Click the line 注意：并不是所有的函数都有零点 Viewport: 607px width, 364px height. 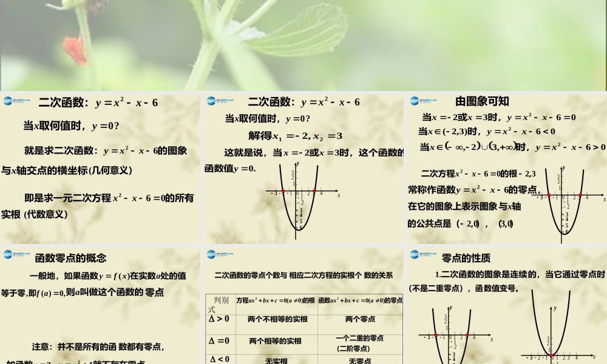pyautogui.click(x=98, y=346)
